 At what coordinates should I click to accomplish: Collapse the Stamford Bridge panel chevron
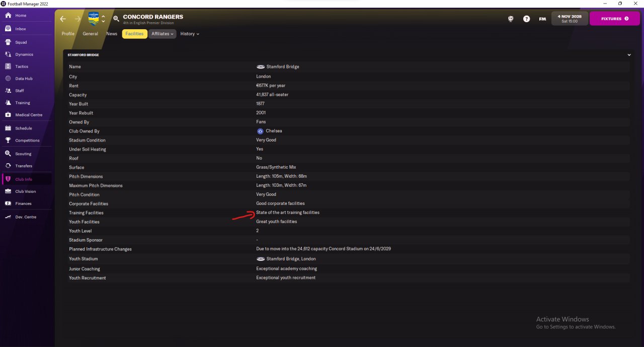[629, 55]
